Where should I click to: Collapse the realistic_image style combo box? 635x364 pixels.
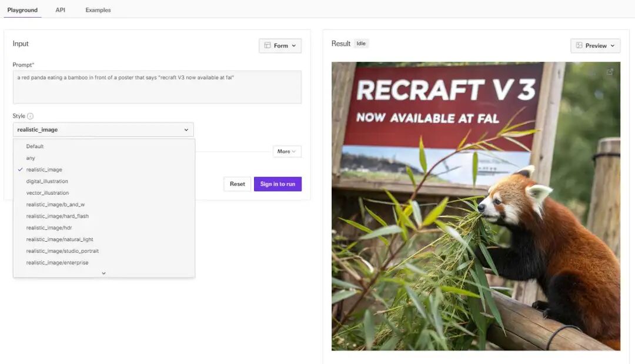[x=103, y=129]
